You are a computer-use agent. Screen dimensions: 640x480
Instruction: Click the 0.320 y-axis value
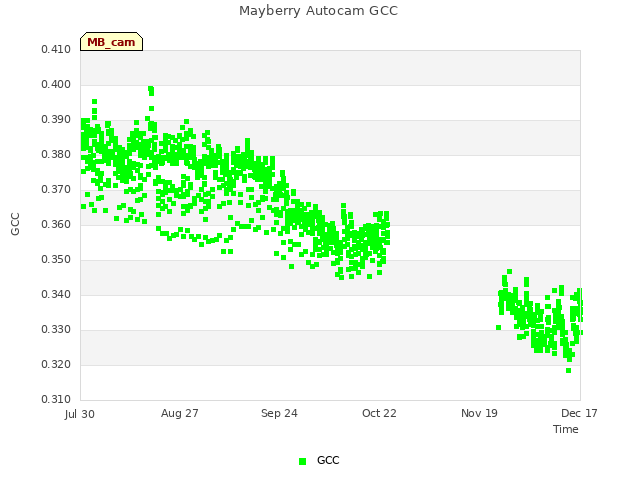(56, 364)
